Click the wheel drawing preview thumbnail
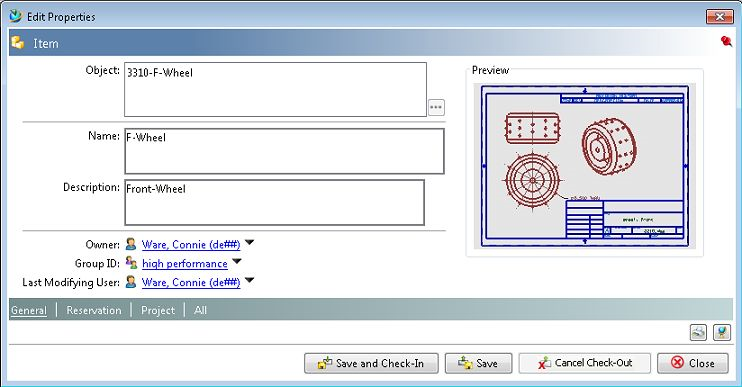This screenshot has height=387, width=742. point(584,166)
